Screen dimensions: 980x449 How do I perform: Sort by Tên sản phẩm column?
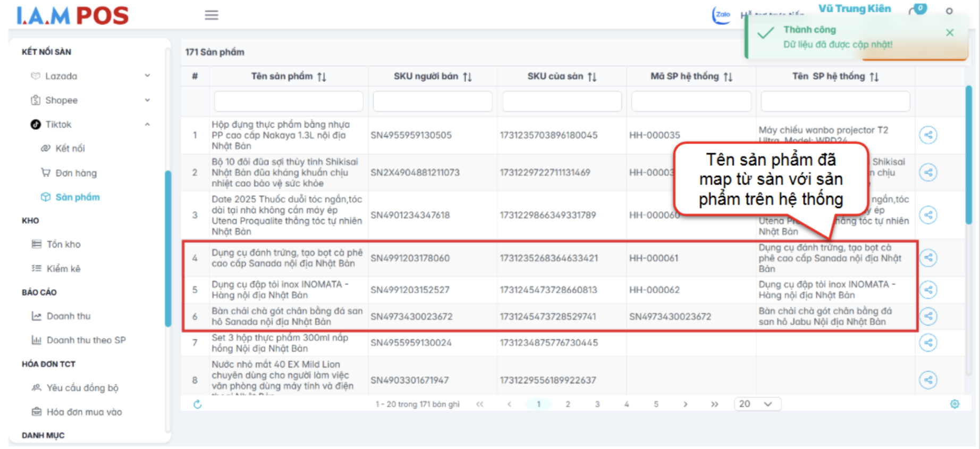point(322,77)
